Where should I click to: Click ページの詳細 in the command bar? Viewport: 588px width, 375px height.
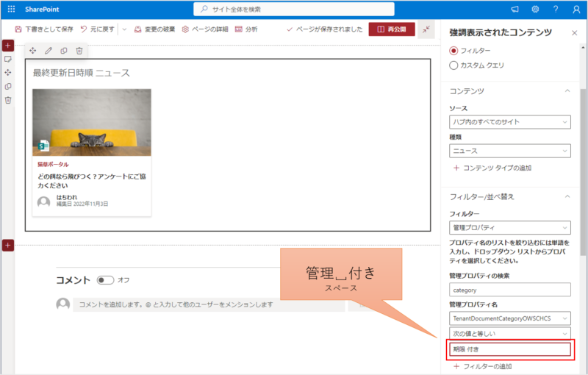tap(205, 29)
